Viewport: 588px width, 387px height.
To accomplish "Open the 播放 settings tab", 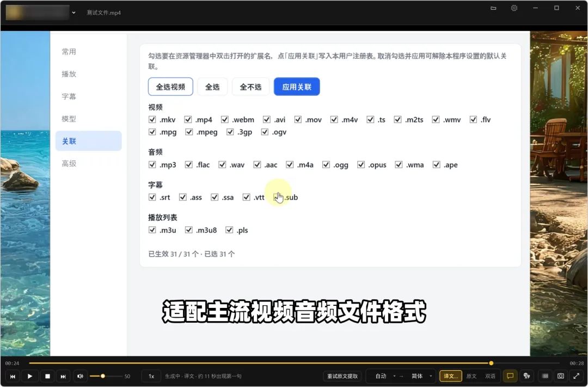I will click(x=89, y=74).
